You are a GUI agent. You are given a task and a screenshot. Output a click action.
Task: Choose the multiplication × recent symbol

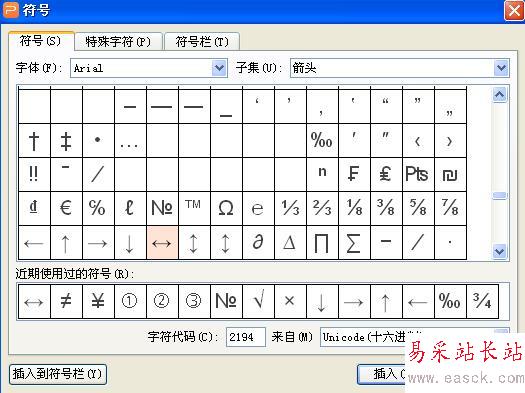pos(290,301)
